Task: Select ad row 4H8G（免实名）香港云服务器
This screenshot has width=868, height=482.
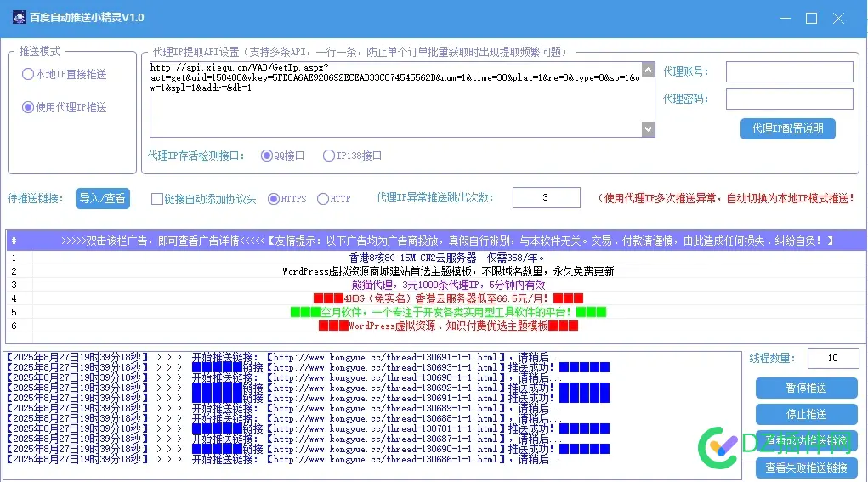Action: [436, 299]
